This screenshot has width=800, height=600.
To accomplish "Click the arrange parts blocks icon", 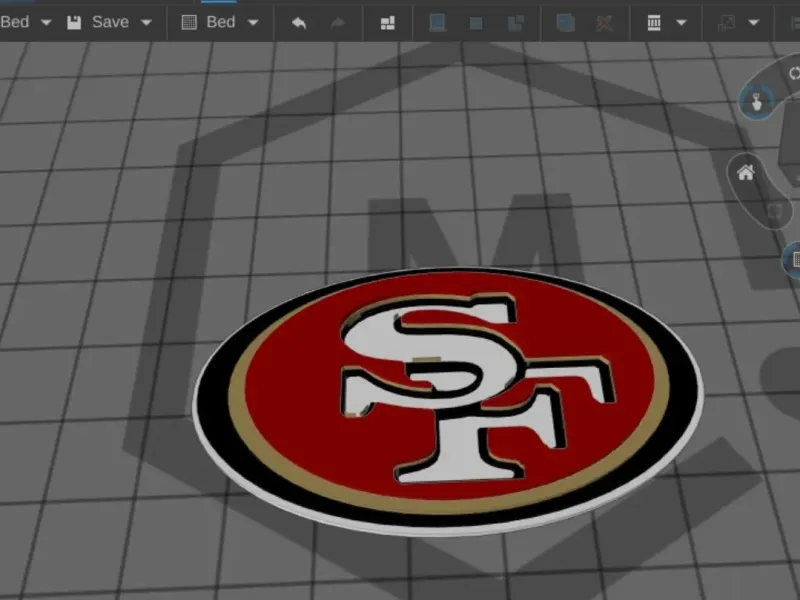I will point(388,23).
